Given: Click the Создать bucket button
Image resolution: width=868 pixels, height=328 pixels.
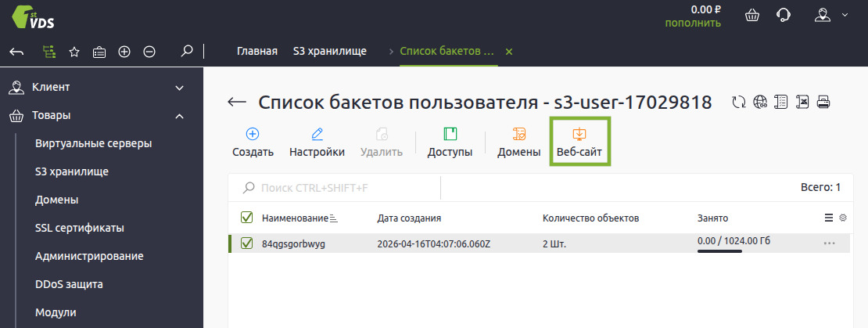Looking at the screenshot, I should click(x=253, y=142).
